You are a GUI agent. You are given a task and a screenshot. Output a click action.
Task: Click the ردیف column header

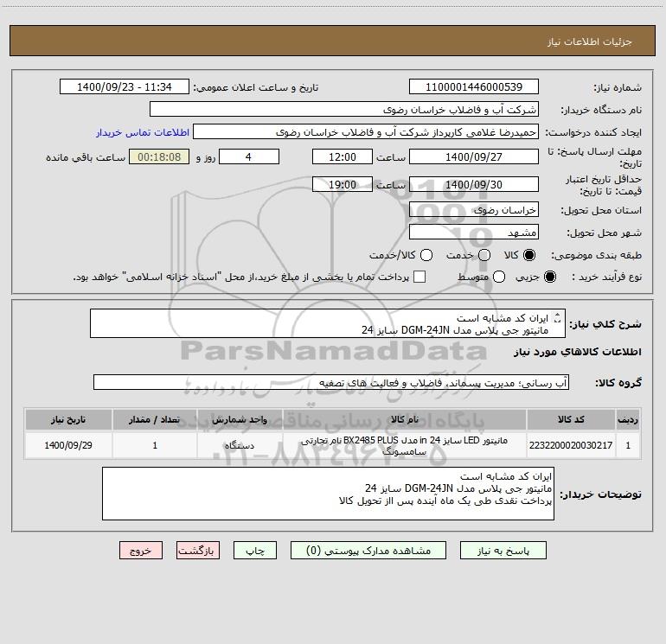point(628,420)
